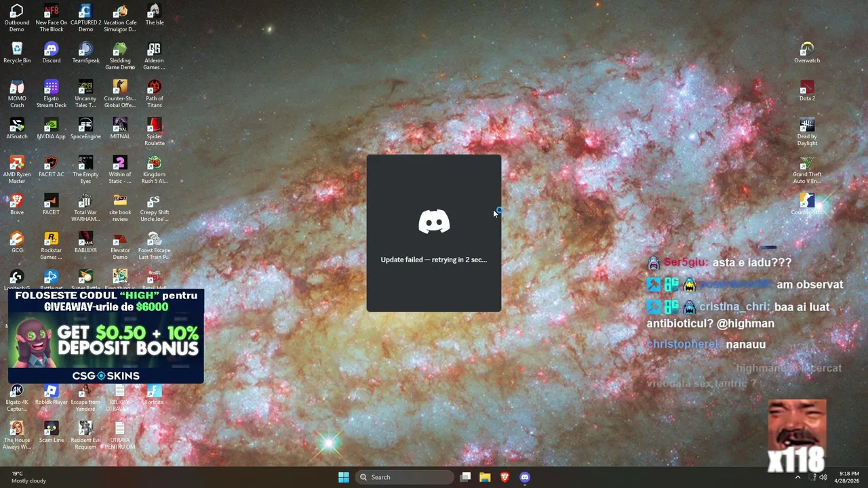Select the Scam Line desktop icon
The image size is (868, 488).
pyautogui.click(x=52, y=432)
